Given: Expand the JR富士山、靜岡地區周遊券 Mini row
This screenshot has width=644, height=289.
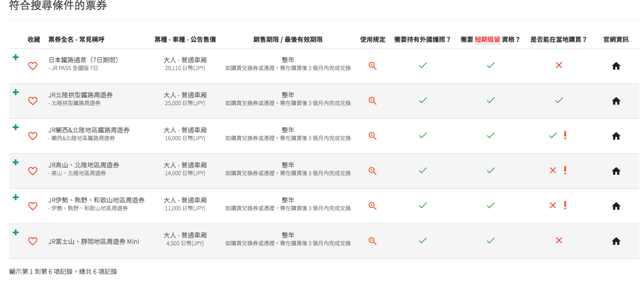Looking at the screenshot, I should coord(15,233).
